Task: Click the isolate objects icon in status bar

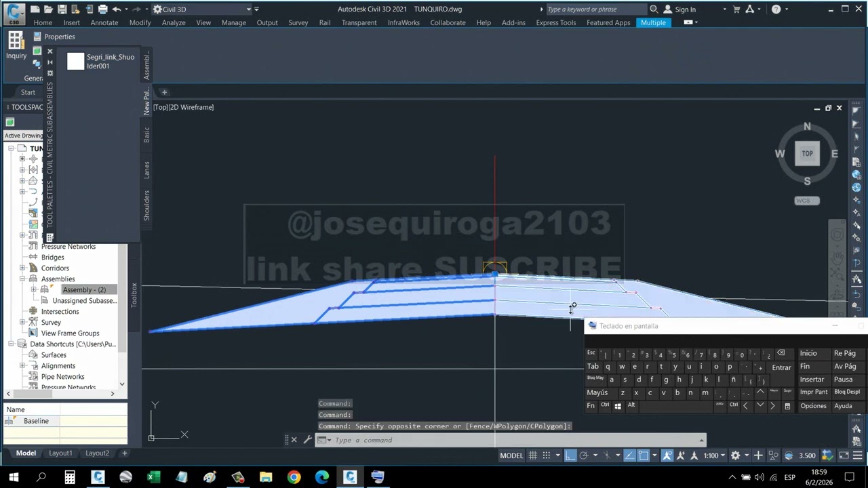Action: tap(773, 455)
